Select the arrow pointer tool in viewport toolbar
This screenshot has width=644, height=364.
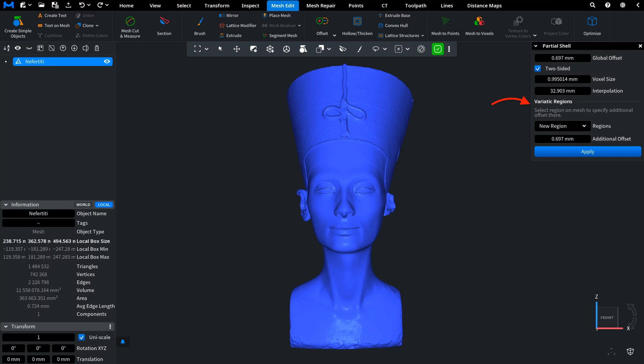coord(220,49)
